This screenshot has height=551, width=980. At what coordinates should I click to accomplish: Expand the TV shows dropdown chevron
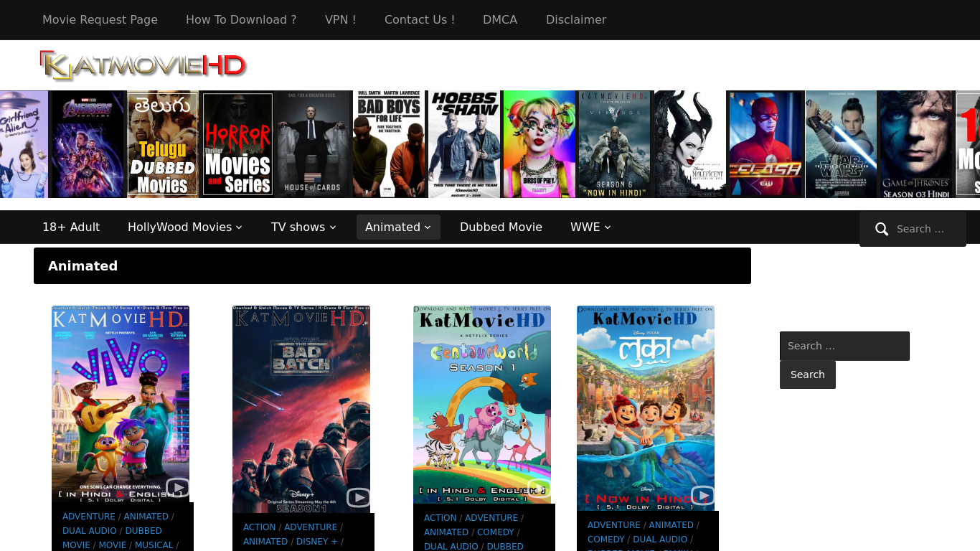[x=332, y=227]
